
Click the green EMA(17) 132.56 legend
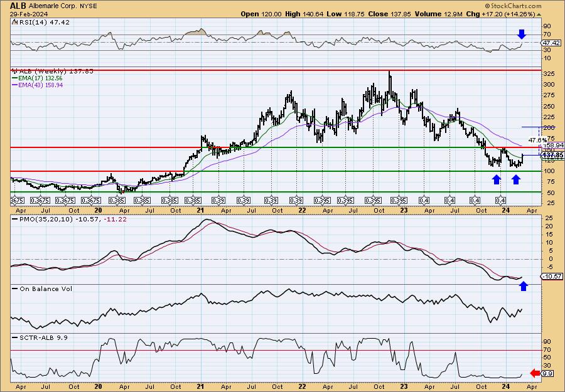click(38, 78)
